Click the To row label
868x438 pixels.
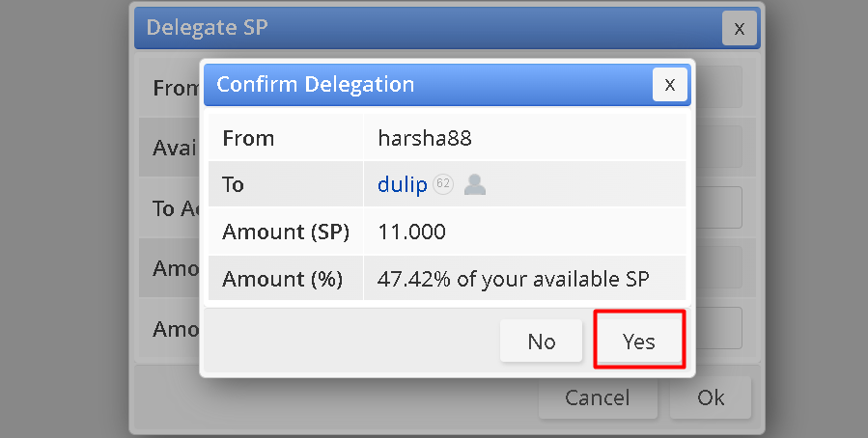[233, 184]
